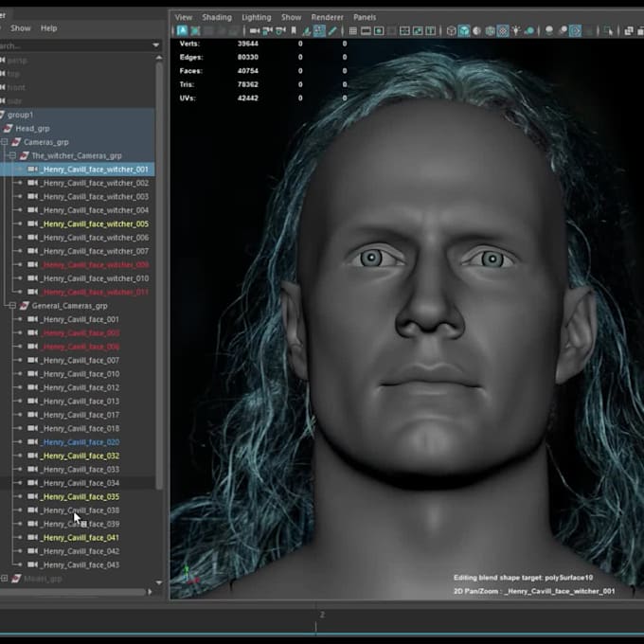
Task: Open the Outliner Help menu
Action: [x=48, y=27]
